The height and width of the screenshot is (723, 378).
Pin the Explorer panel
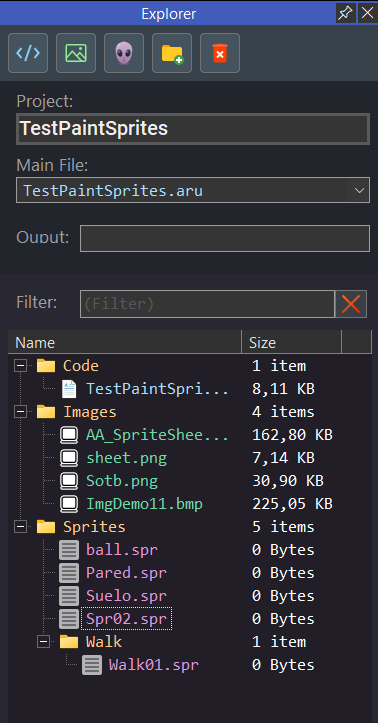[x=346, y=13]
